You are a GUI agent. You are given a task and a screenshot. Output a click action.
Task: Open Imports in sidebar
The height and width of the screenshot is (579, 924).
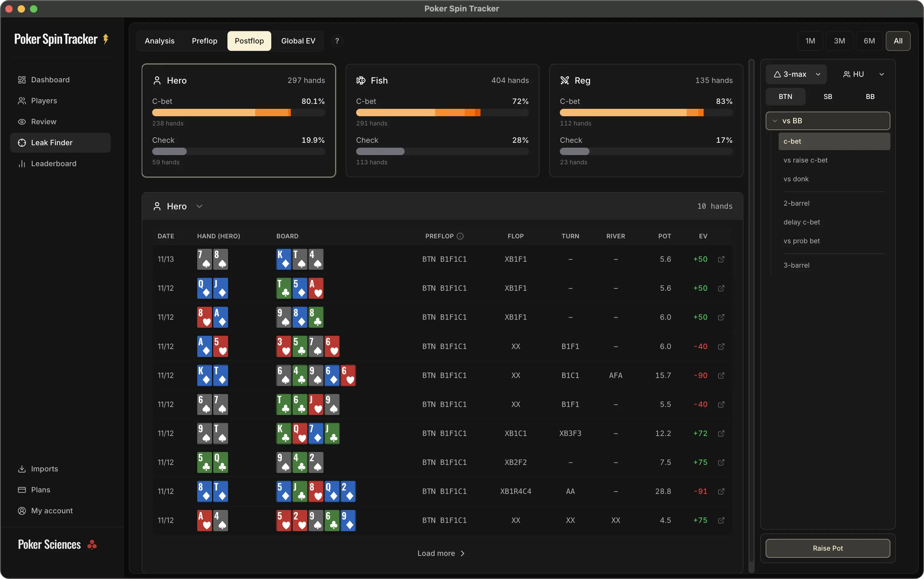44,469
